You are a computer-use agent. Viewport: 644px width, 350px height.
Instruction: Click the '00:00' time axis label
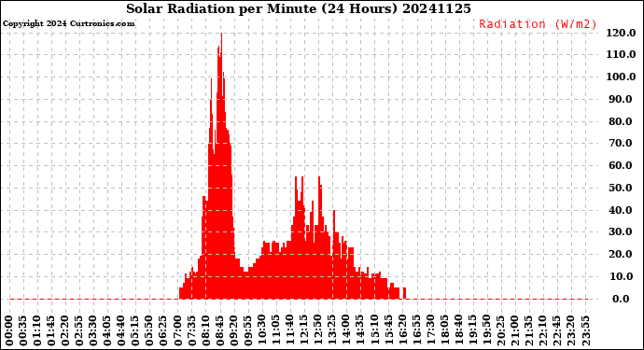(x=8, y=331)
